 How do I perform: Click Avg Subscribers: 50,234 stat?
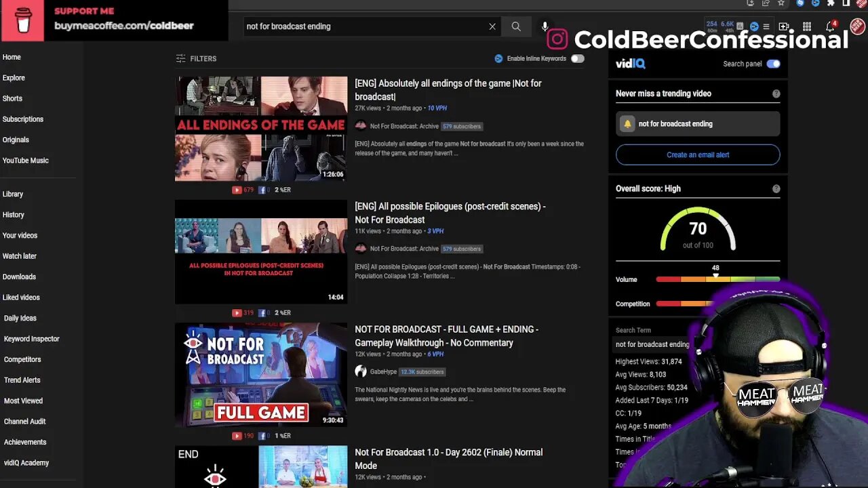(x=651, y=388)
